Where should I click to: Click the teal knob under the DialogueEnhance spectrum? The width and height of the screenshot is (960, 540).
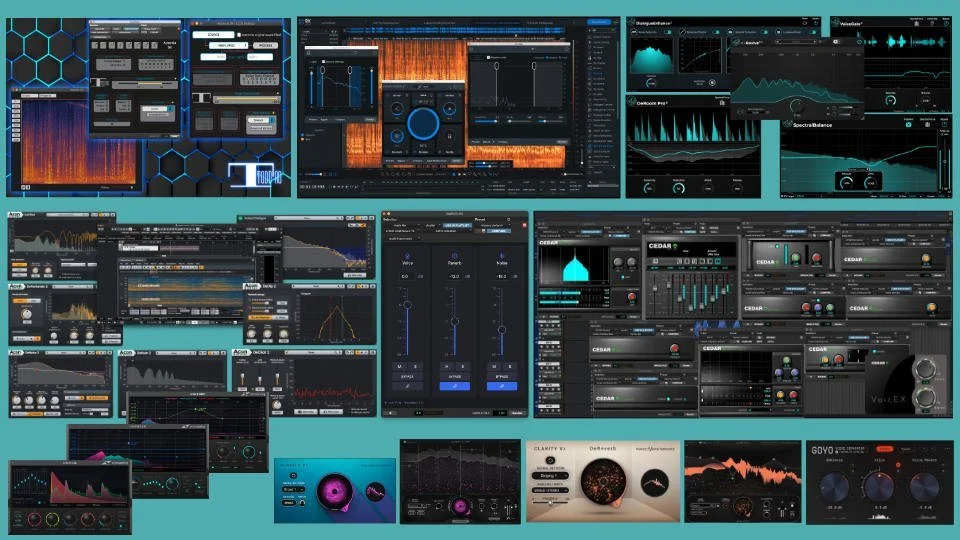tap(651, 83)
